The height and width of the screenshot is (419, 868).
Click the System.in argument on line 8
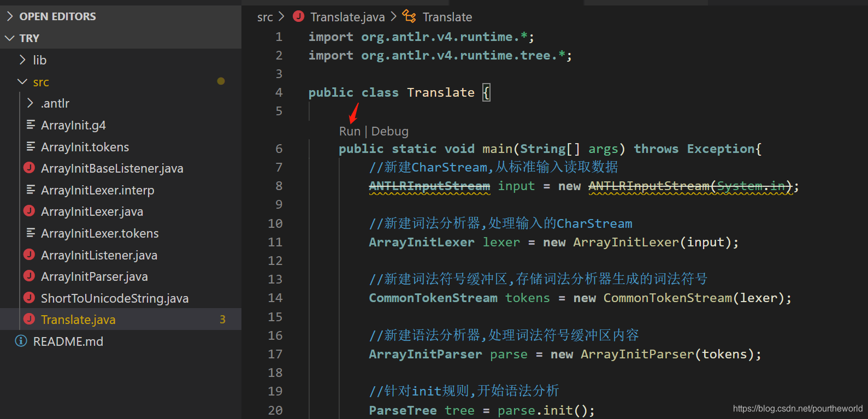pos(751,186)
